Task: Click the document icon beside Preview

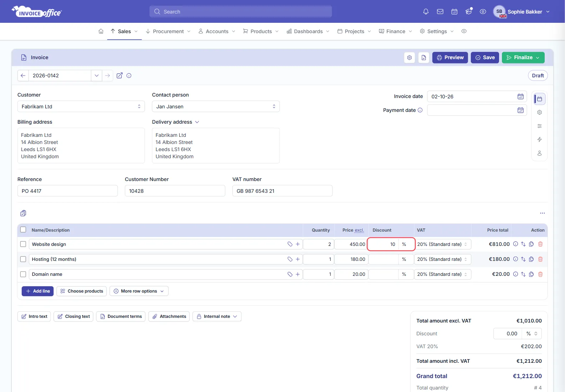Action: pos(424,57)
